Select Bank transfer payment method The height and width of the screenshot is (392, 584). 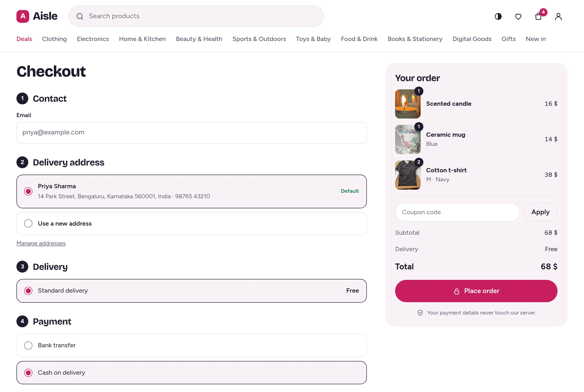pyautogui.click(x=191, y=345)
